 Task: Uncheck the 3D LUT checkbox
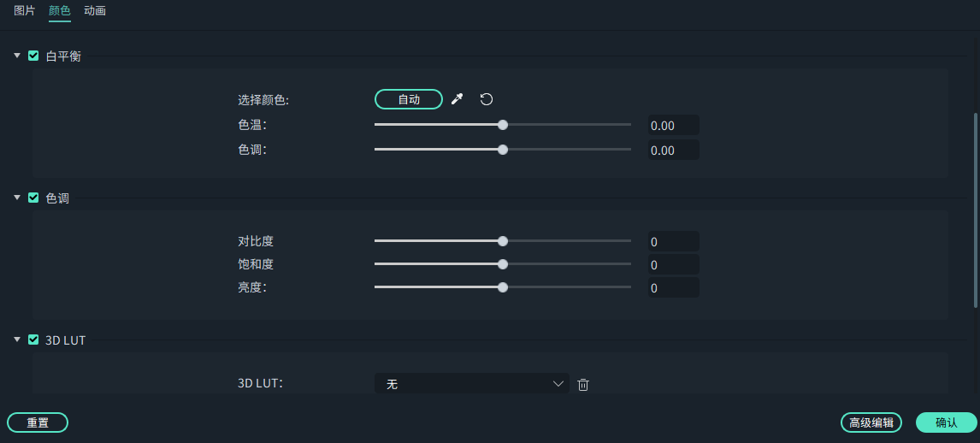(33, 340)
